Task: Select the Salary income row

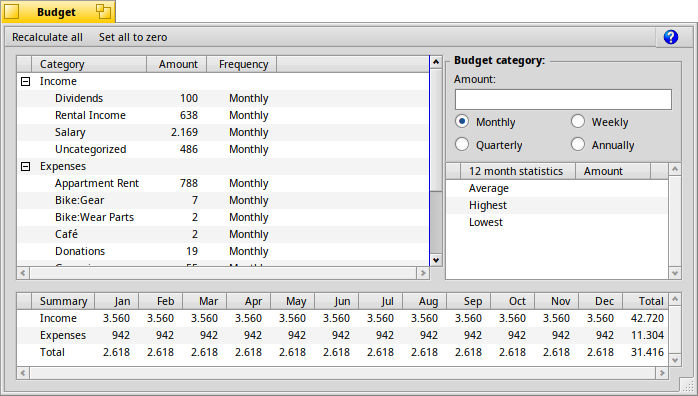Action: 223,133
